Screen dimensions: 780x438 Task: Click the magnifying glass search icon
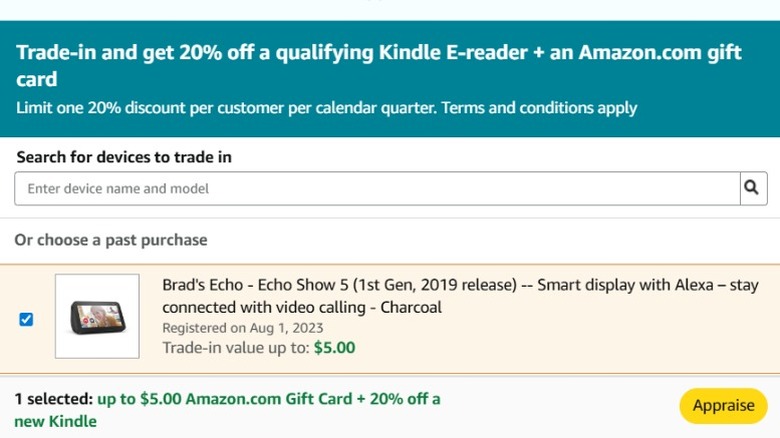(753, 188)
